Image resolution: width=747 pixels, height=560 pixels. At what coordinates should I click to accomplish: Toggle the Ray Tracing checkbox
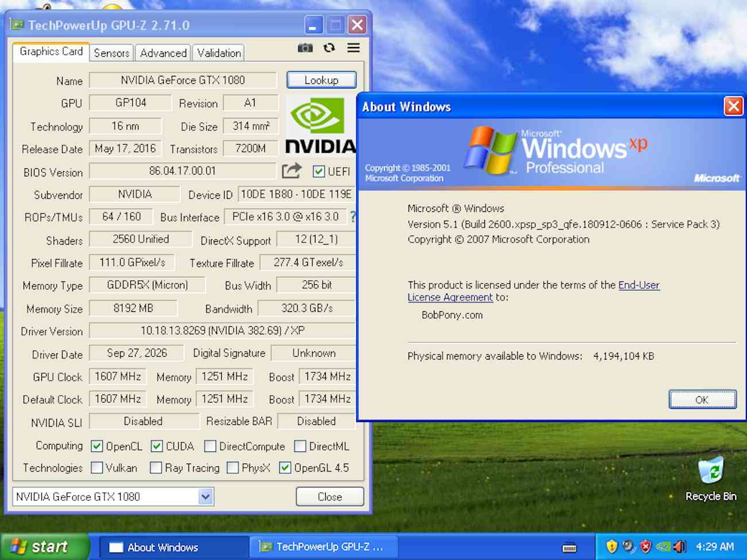point(156,468)
